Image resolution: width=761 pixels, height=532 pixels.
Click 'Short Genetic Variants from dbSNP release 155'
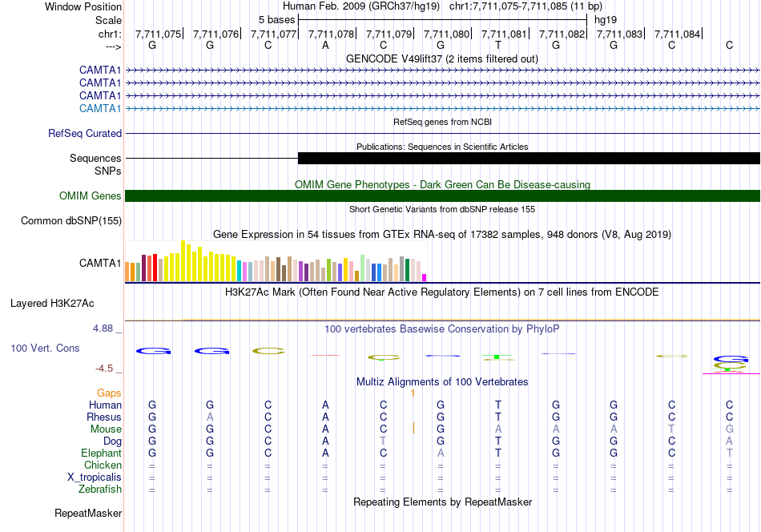[x=442, y=209]
